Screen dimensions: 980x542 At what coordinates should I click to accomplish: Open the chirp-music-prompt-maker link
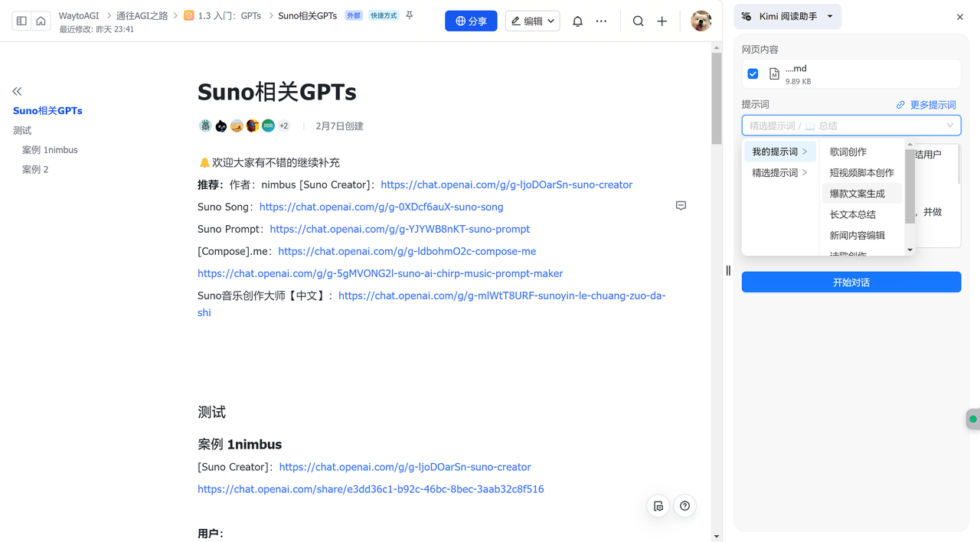pos(381,273)
